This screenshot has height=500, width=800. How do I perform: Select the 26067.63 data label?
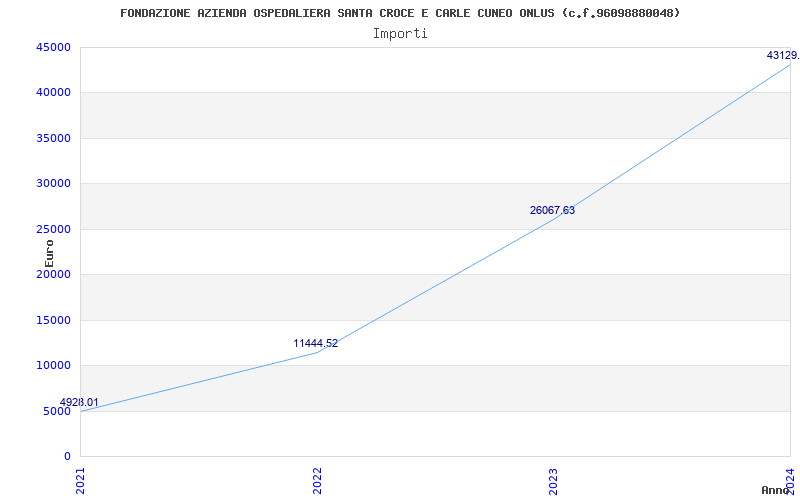552,210
